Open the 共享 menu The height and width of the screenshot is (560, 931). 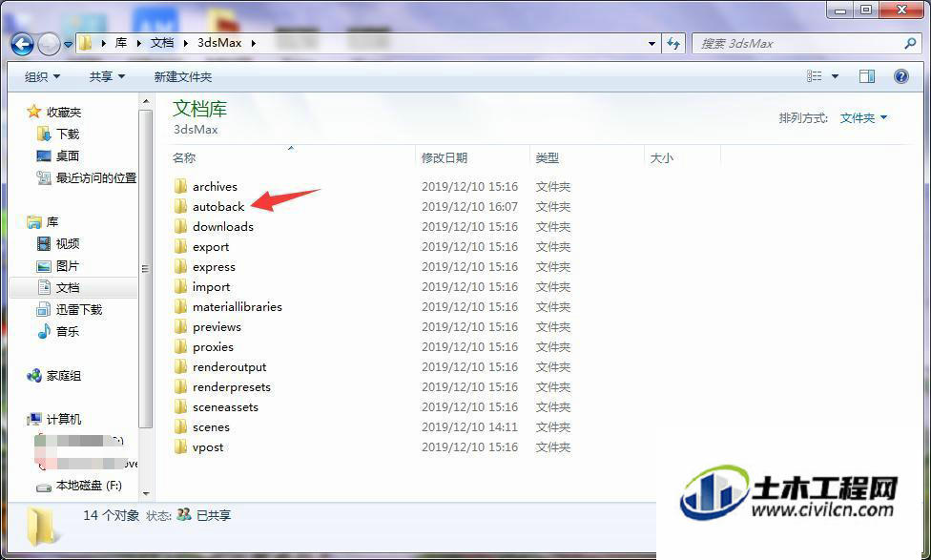click(x=107, y=76)
